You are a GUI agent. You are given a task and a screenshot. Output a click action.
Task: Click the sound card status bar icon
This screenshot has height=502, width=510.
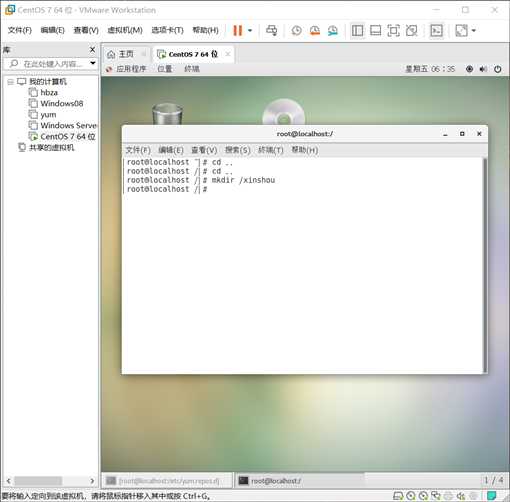click(x=461, y=496)
